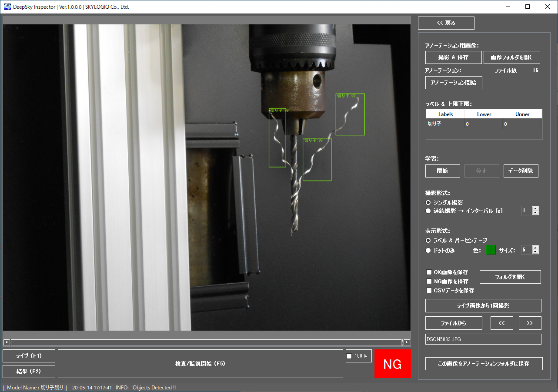Select 連続撮影 interval radio option
This screenshot has height=392, width=558.
428,211
